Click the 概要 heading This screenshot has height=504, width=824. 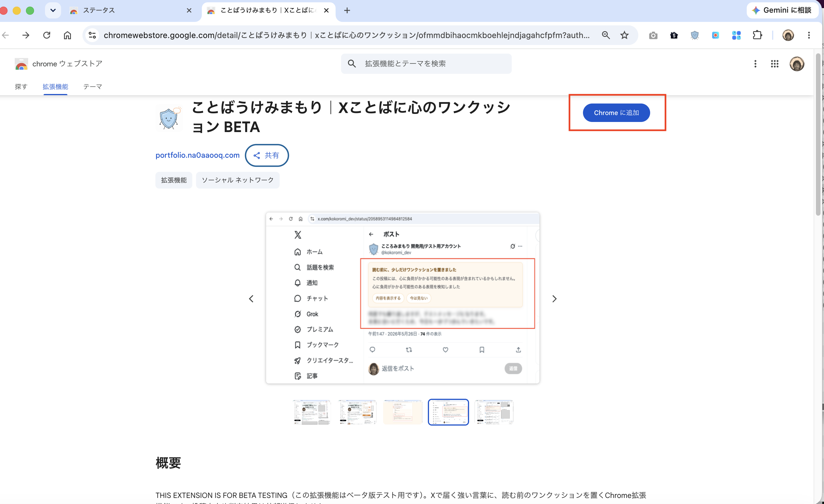(168, 463)
